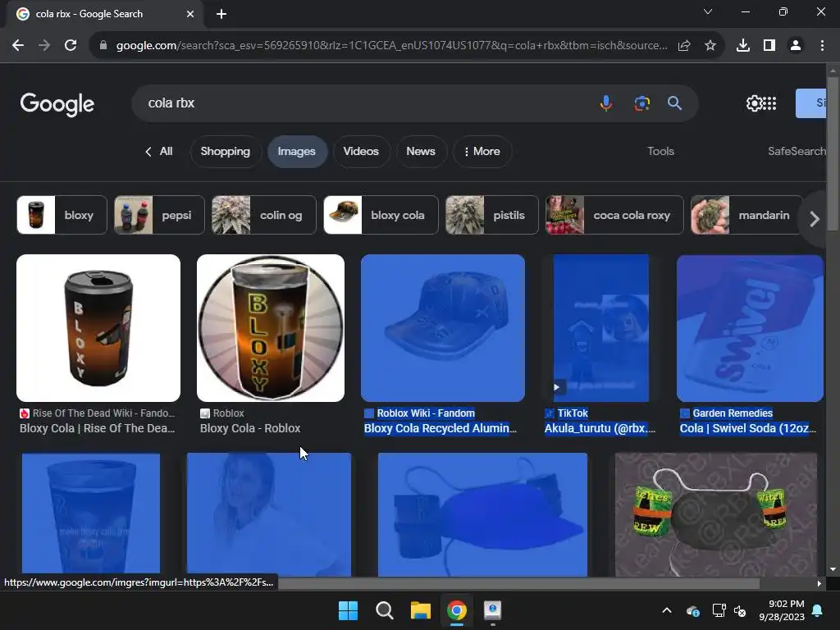Click the taskbar clock showing 9:02 PM
840x630 pixels.
(x=782, y=610)
